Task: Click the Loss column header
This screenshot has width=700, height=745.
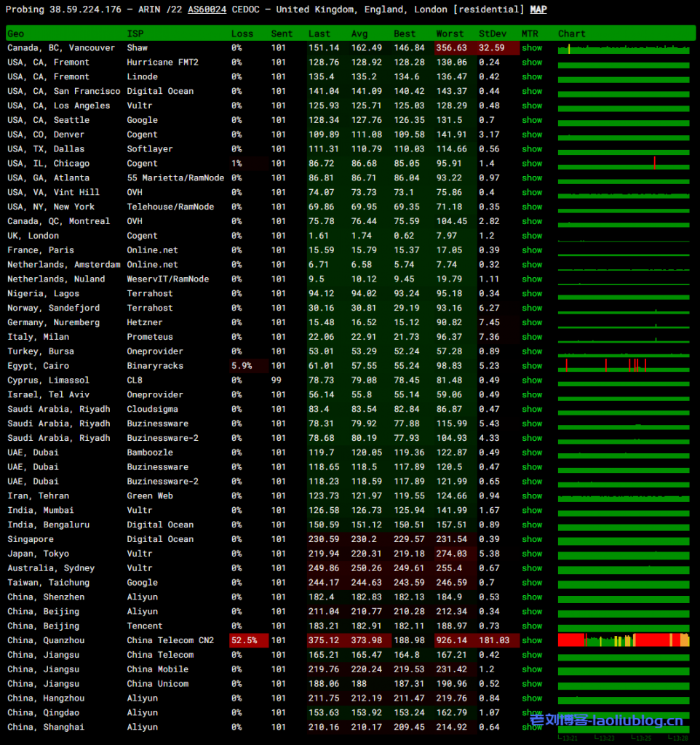Action: point(242,34)
